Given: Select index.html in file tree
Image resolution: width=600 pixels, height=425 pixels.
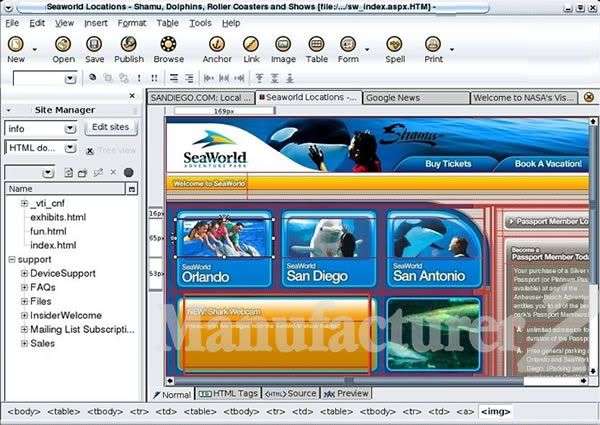Looking at the screenshot, I should coord(53,245).
